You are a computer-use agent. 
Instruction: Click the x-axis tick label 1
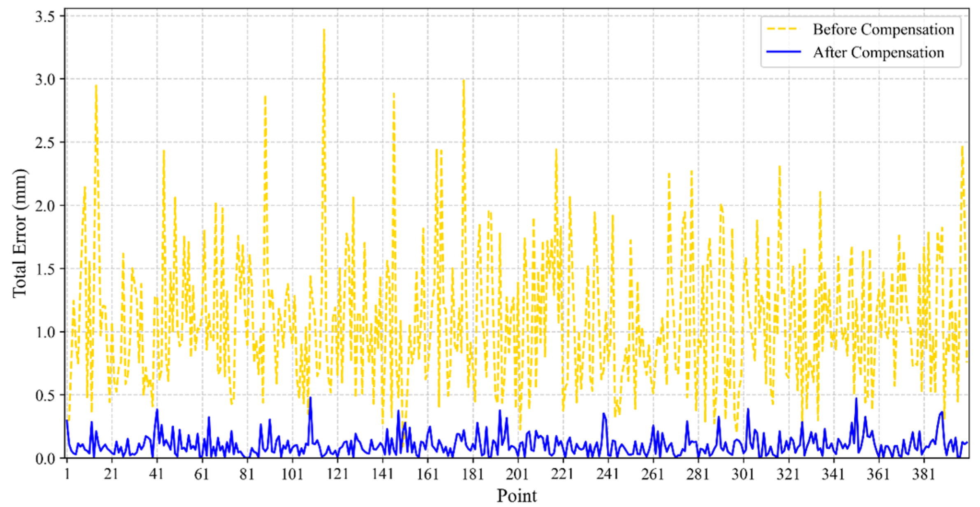pyautogui.click(x=67, y=474)
